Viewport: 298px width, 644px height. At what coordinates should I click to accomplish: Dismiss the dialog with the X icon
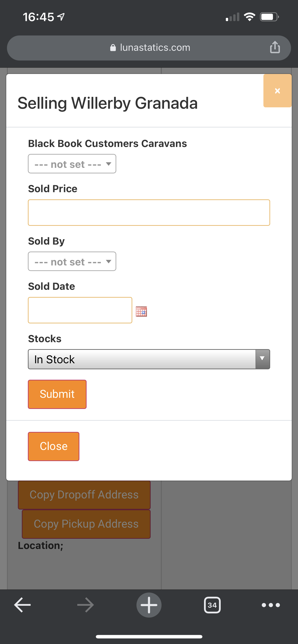[x=277, y=90]
